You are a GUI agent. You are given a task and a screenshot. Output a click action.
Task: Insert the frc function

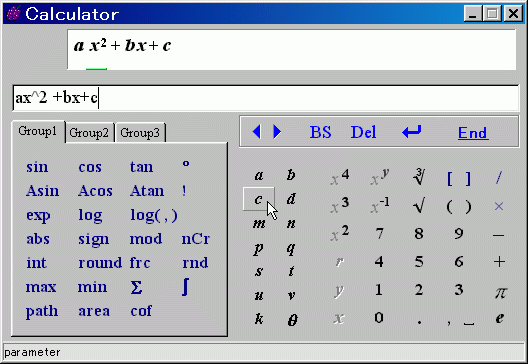click(140, 263)
